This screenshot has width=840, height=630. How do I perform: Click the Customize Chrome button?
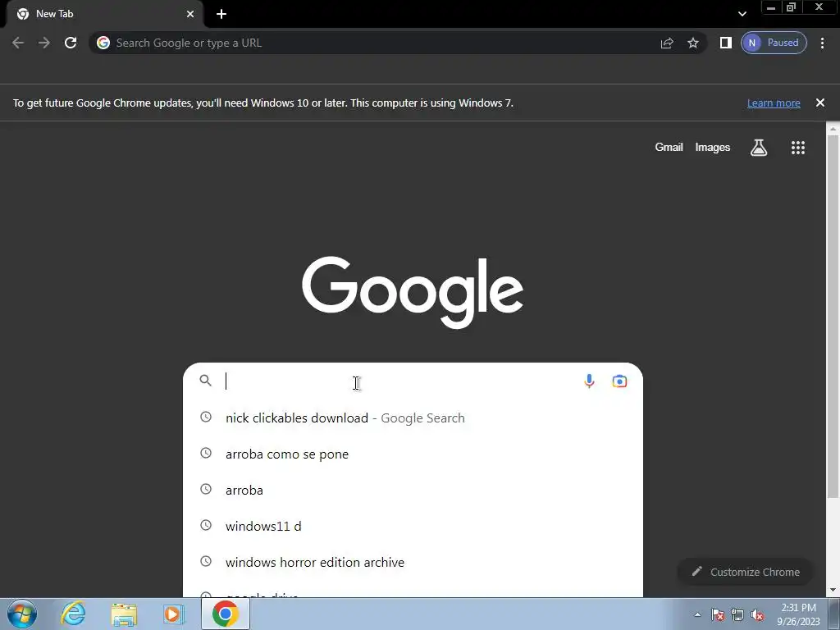click(x=746, y=572)
